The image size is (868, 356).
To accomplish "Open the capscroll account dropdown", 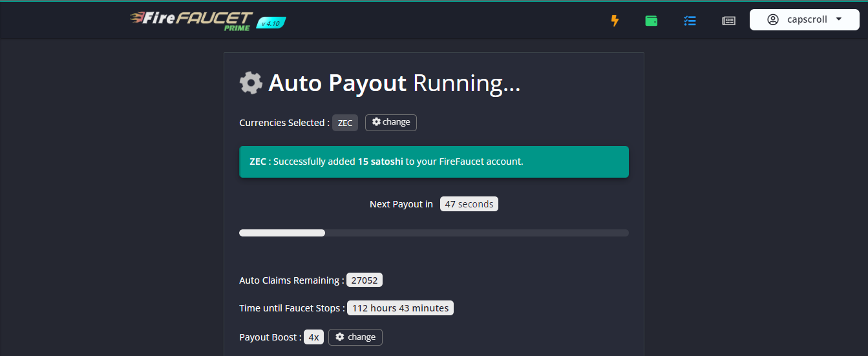I will (805, 19).
